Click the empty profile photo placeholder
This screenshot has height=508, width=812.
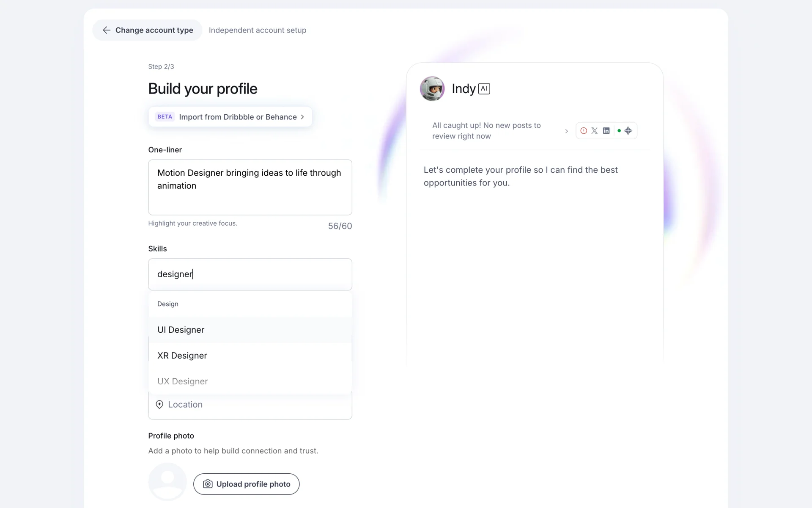pyautogui.click(x=167, y=482)
